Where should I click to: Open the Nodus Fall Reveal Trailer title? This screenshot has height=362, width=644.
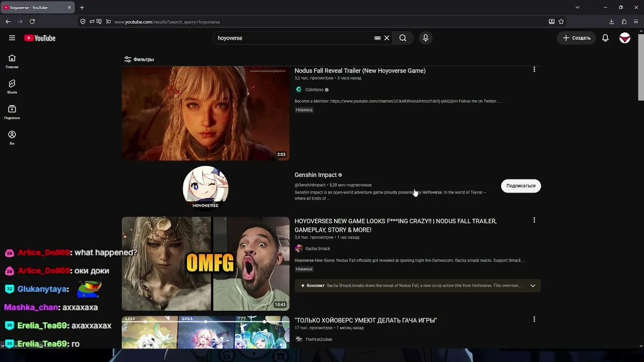(360, 71)
